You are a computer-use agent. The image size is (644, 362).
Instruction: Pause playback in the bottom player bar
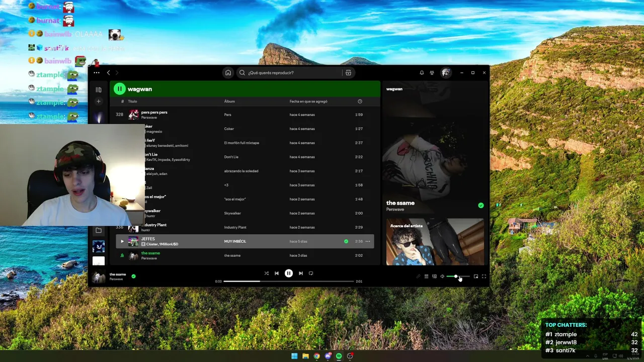[x=289, y=274]
